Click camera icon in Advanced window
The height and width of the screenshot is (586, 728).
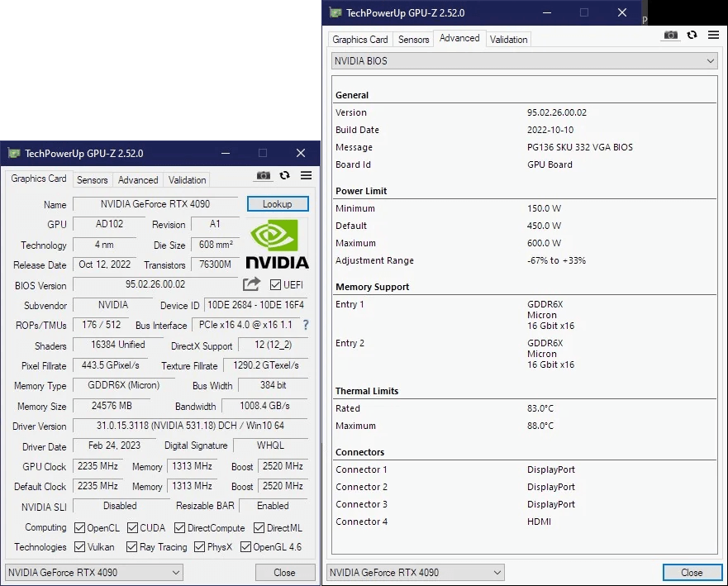[670, 35]
